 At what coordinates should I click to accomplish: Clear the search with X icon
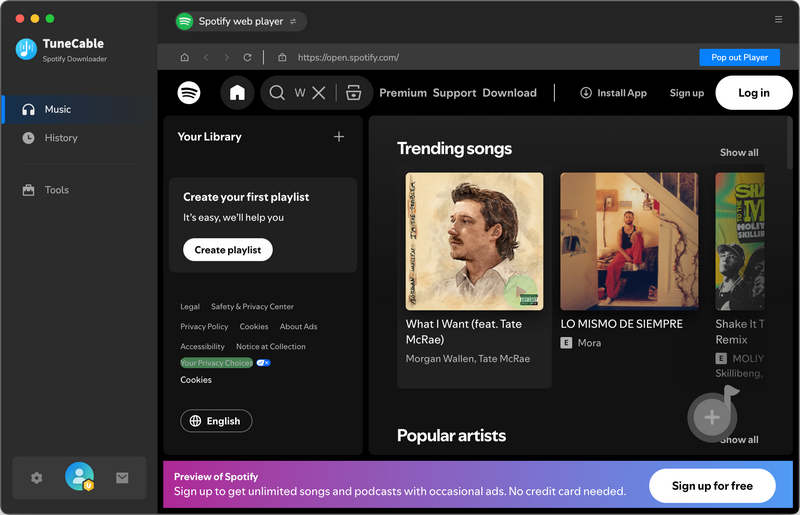[x=319, y=93]
